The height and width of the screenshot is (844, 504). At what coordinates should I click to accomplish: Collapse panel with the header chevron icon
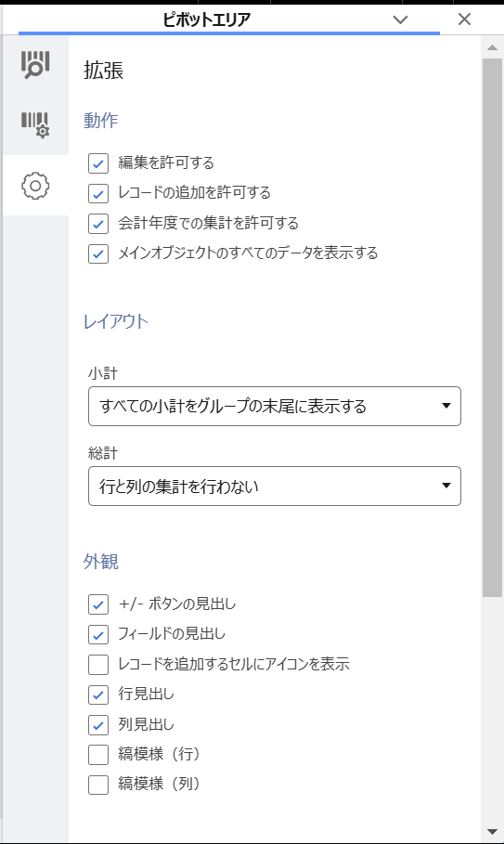tap(400, 19)
